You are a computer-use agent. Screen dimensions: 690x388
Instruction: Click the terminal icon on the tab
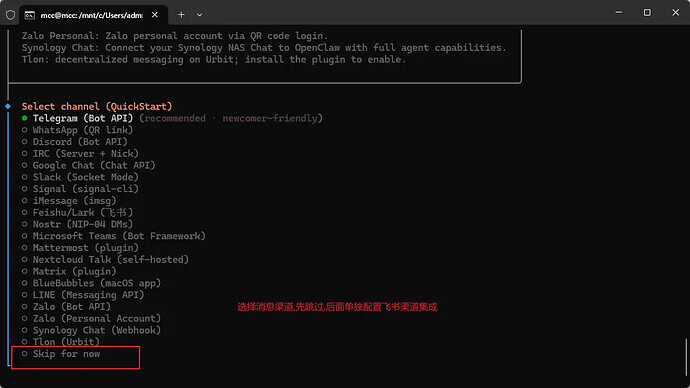[x=29, y=15]
